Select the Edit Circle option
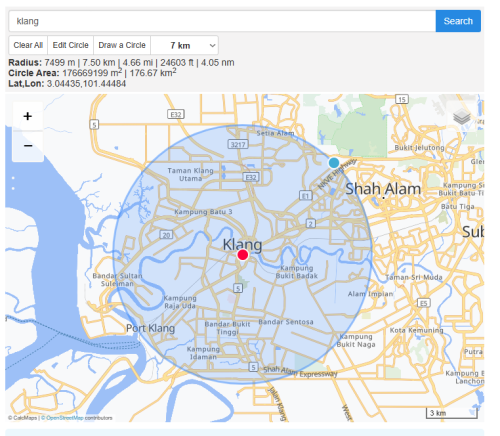The width and height of the screenshot is (500, 436). (70, 45)
